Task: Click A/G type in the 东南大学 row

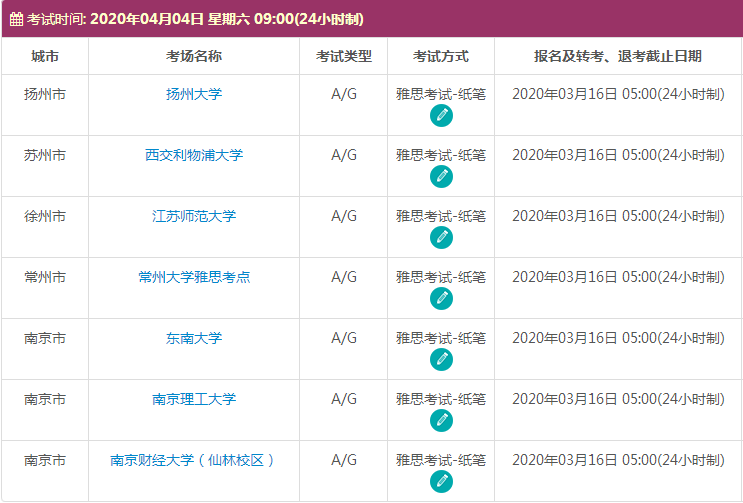Action: [344, 338]
